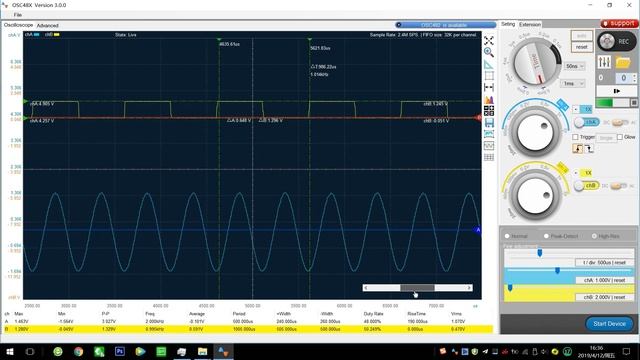The image size is (640, 360).
Task: Click the reset button near Time knob
Action: point(581,47)
